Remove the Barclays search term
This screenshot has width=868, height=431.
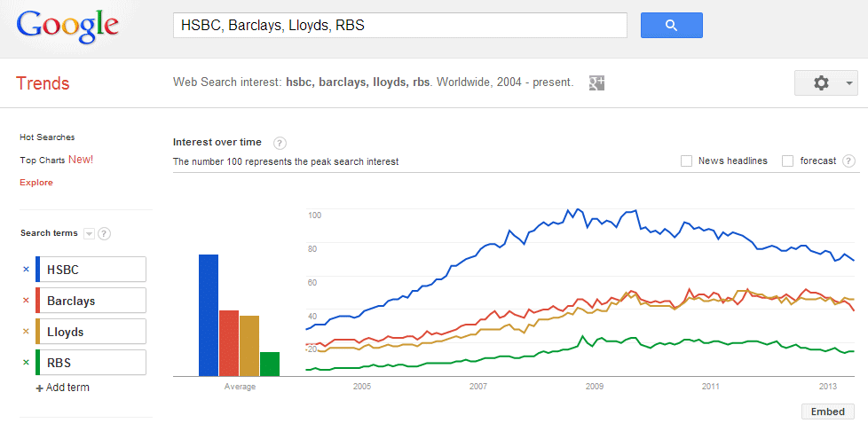pyautogui.click(x=26, y=301)
